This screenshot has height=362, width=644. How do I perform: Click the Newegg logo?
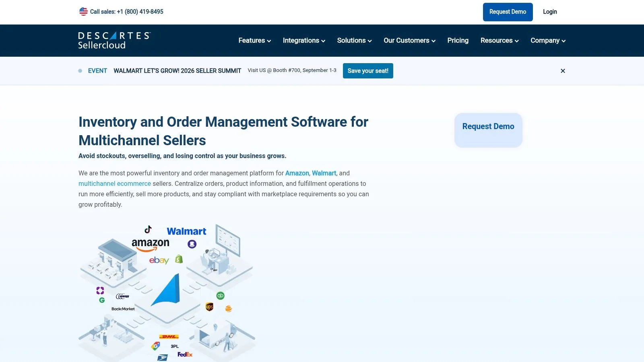coord(123,296)
